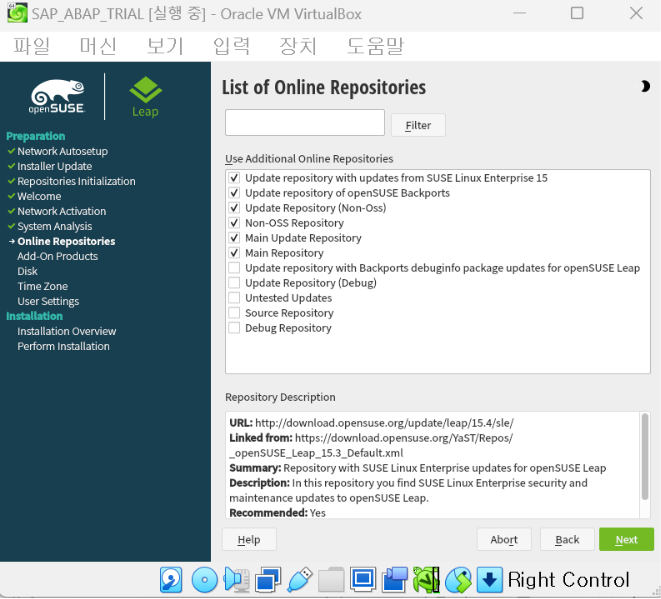This screenshot has height=599, width=661.
Task: Click the Installation section heading
Action: [x=34, y=317]
